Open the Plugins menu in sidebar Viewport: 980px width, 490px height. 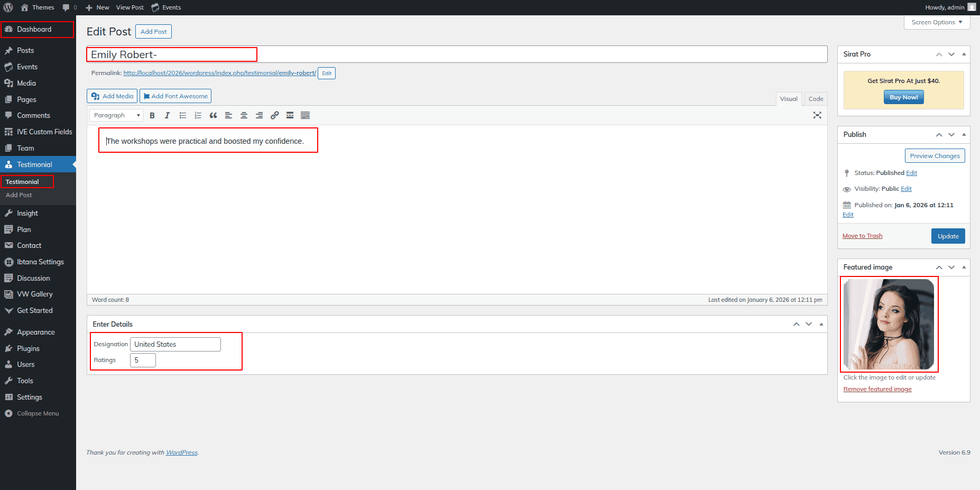[x=28, y=348]
